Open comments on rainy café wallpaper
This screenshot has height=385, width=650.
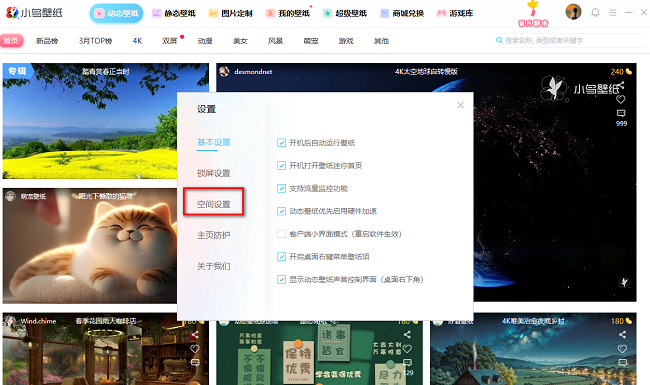(195, 363)
